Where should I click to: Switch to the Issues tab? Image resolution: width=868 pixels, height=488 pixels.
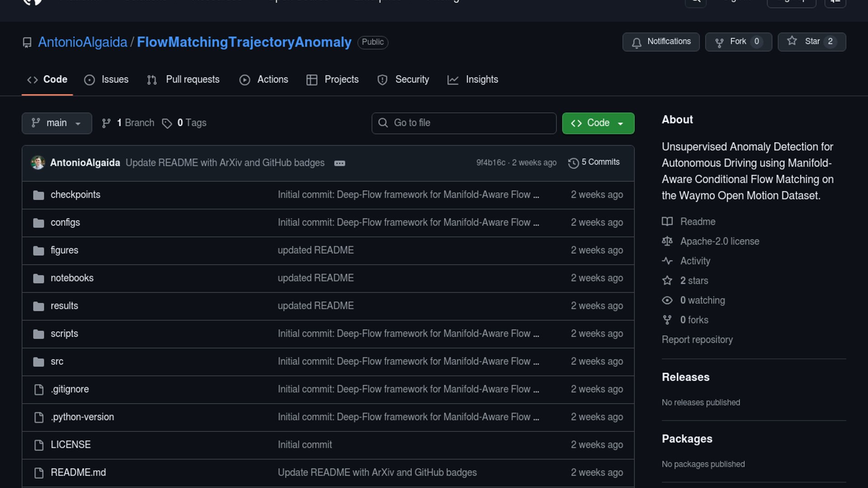coord(106,80)
